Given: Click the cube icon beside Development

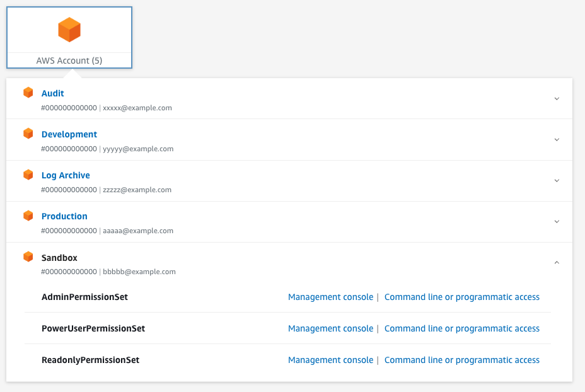Looking at the screenshot, I should pyautogui.click(x=28, y=134).
